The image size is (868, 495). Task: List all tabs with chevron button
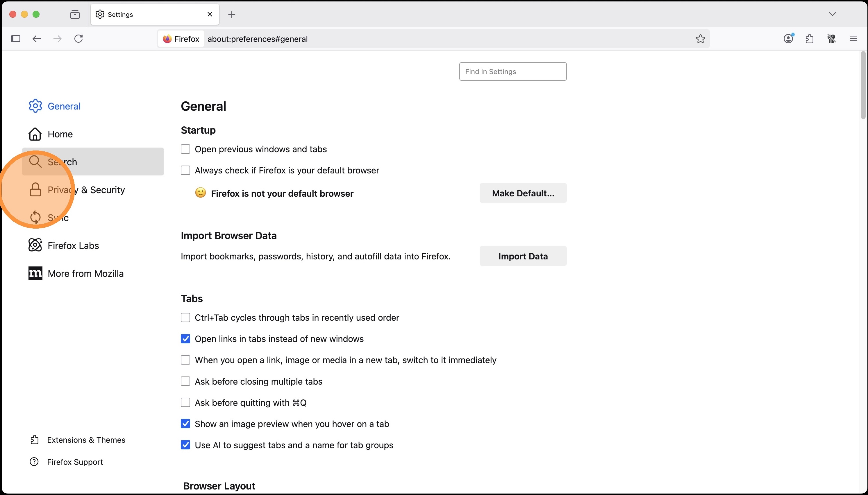pos(832,14)
